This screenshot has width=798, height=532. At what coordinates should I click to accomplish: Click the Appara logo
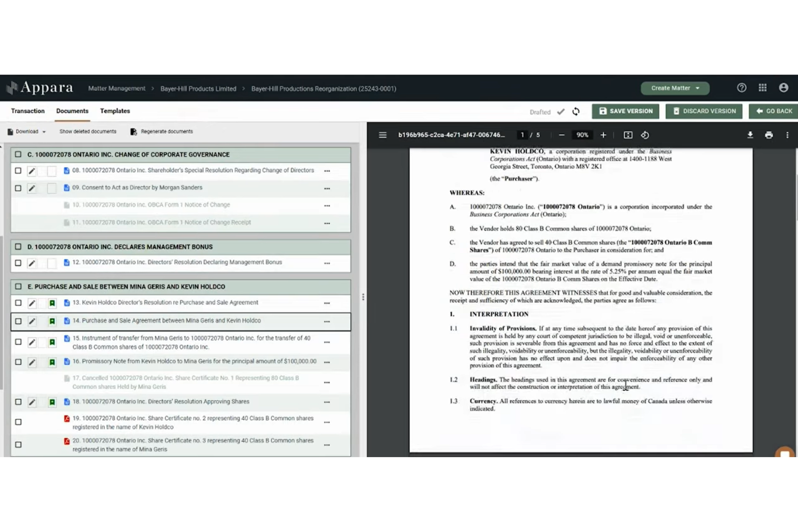coord(40,87)
